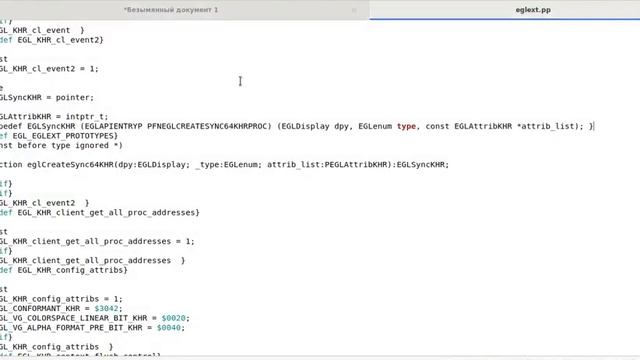Place cursor on "intptr_t;" in EGLAttribKHR line
640x360 pixels.
pos(87,117)
